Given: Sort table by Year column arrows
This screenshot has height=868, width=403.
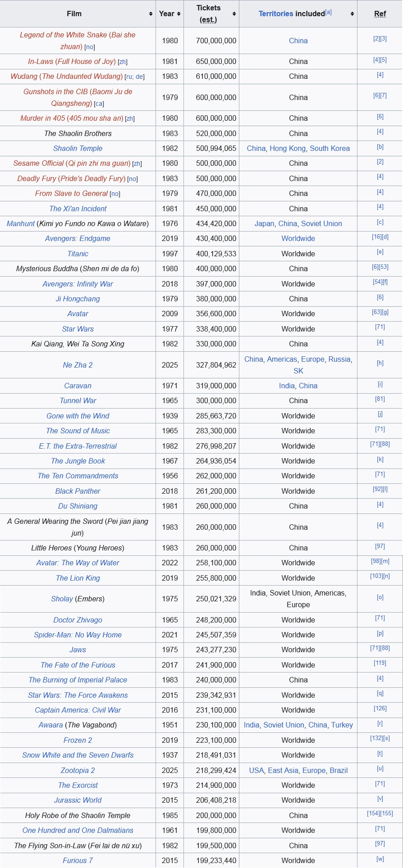Looking at the screenshot, I should pyautogui.click(x=179, y=14).
